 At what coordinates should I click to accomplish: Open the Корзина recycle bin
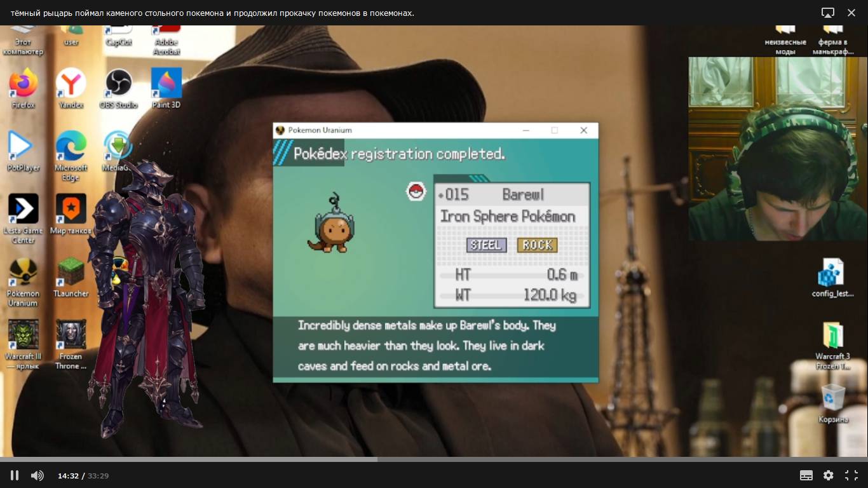(x=833, y=403)
